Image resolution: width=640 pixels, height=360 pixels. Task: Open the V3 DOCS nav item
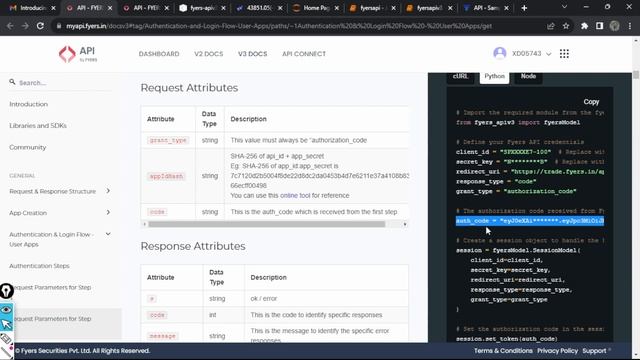coord(253,54)
